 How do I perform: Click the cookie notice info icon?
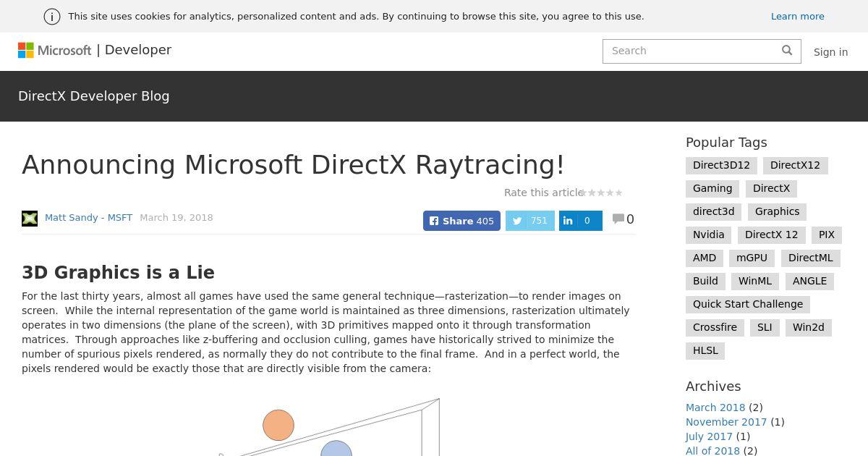click(x=52, y=17)
